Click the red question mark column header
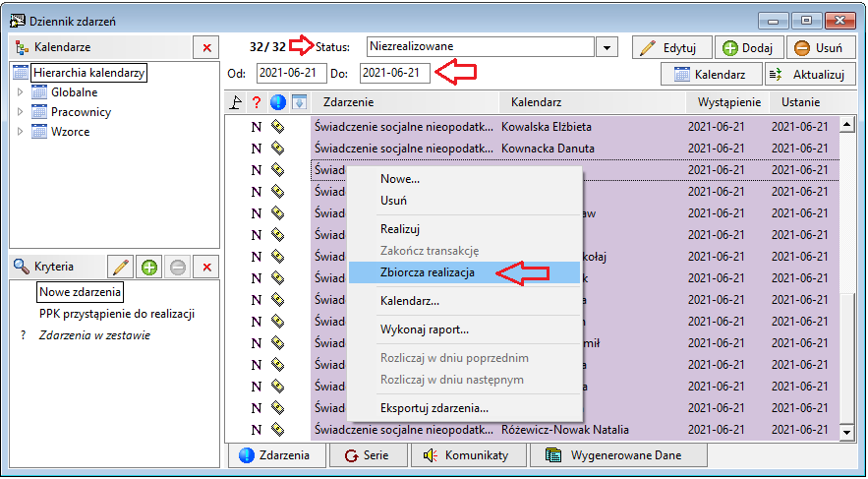 [256, 102]
